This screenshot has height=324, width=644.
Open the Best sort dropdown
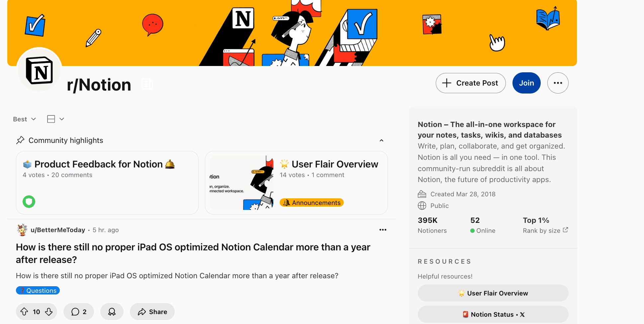coord(24,119)
